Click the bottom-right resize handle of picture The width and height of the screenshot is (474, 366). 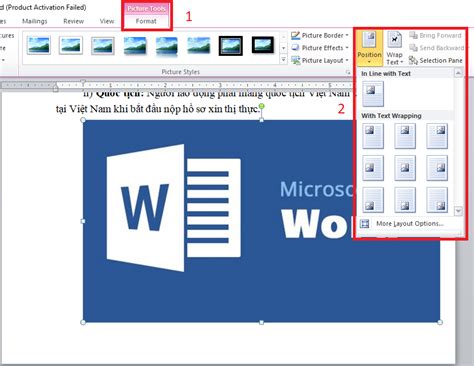(x=440, y=322)
